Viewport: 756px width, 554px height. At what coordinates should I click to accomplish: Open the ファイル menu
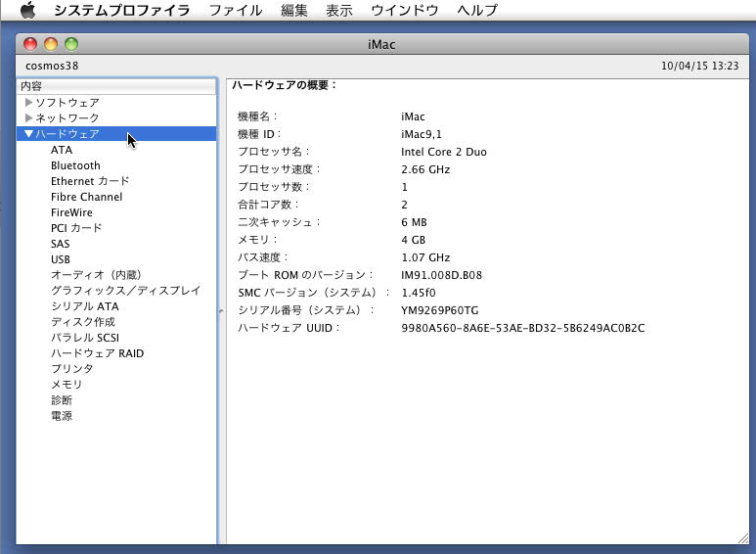coord(235,11)
